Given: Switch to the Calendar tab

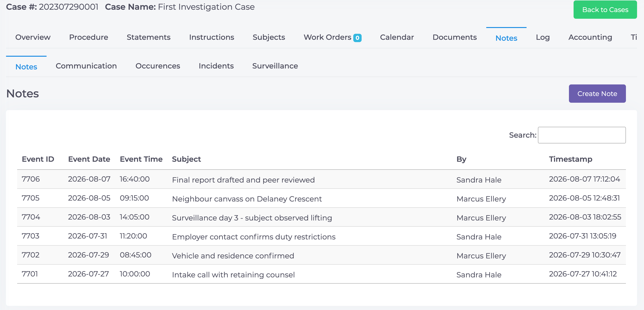Looking at the screenshot, I should pyautogui.click(x=397, y=37).
